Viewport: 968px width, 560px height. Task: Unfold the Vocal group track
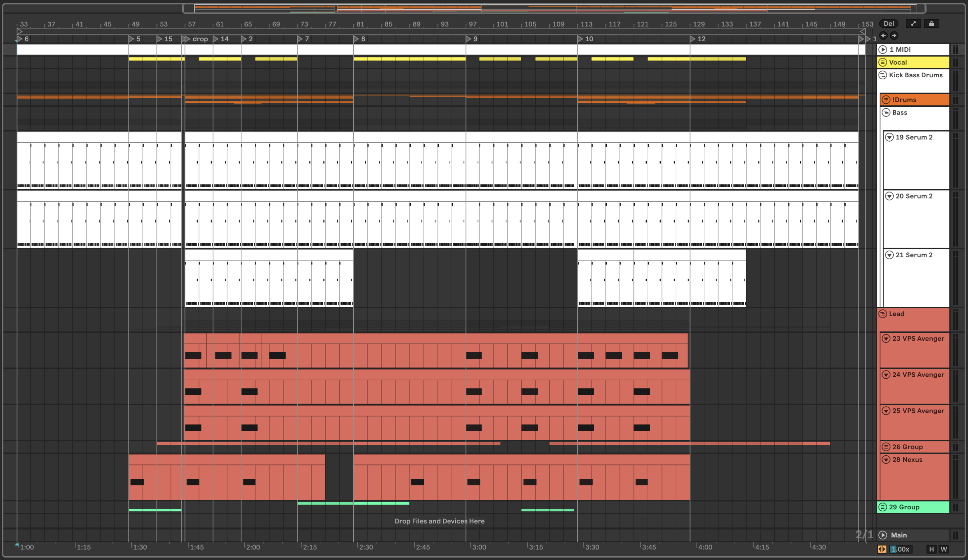coord(883,62)
